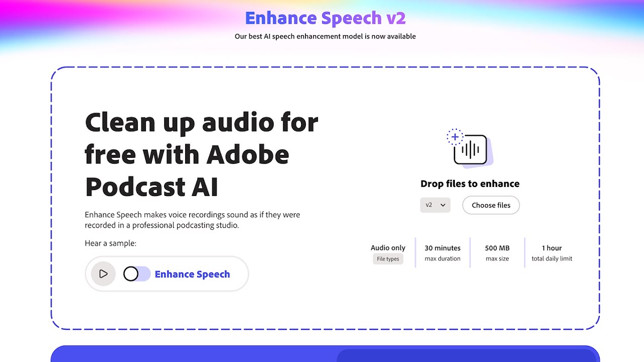Click the 'Clean up audio for free' heading
This screenshot has width=644, height=362.
pos(202,155)
